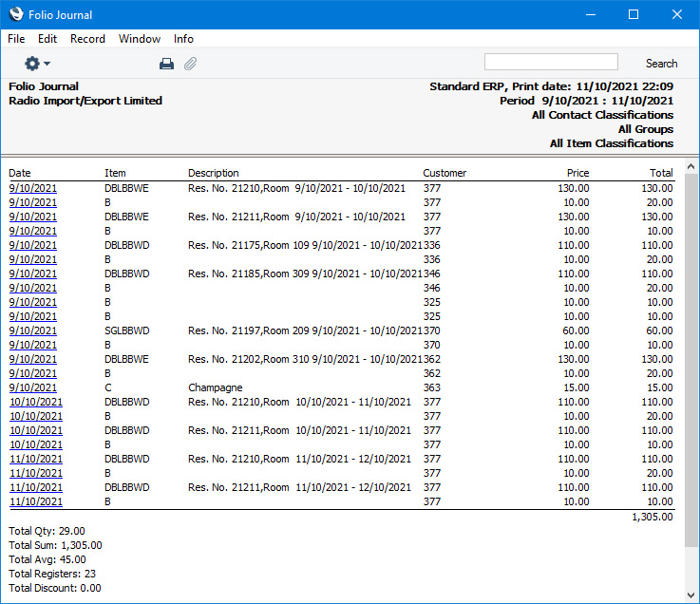Image resolution: width=700 pixels, height=604 pixels.
Task: Open date link for Res. No. 21175 row
Action: coord(33,246)
